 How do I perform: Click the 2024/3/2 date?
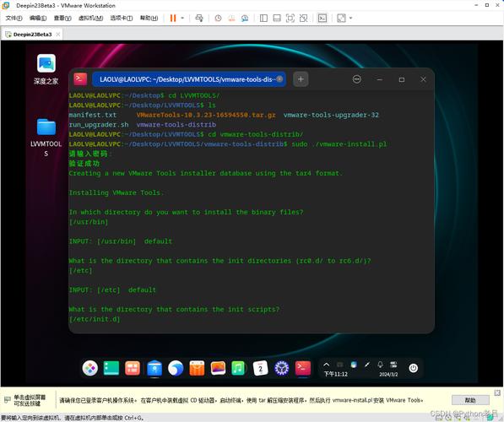388,375
